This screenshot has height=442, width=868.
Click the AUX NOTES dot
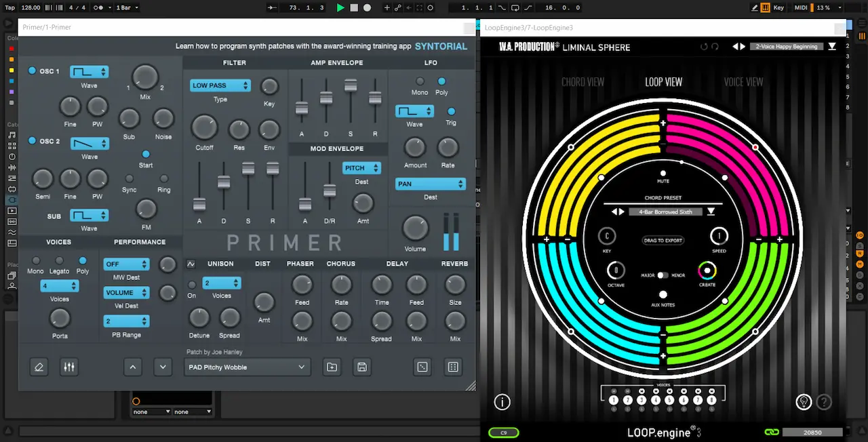pyautogui.click(x=663, y=294)
